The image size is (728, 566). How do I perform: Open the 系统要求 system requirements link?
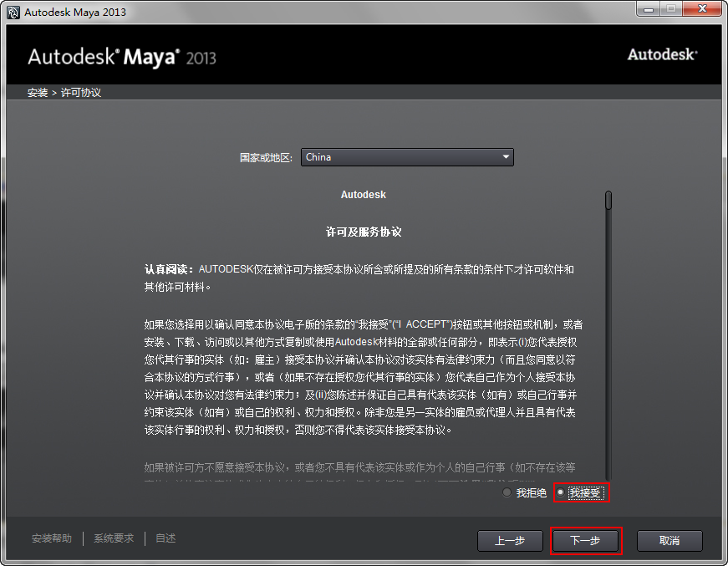click(114, 538)
